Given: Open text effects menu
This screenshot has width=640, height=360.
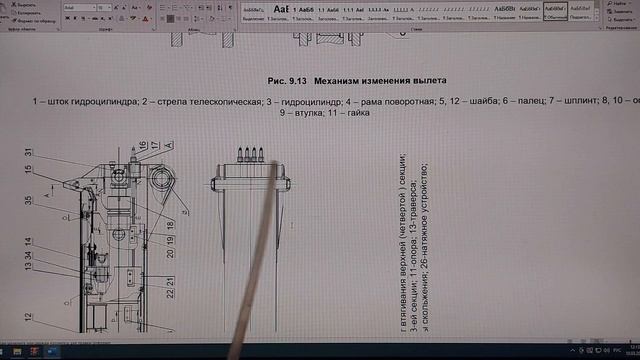Looking at the screenshot, I should (121, 18).
